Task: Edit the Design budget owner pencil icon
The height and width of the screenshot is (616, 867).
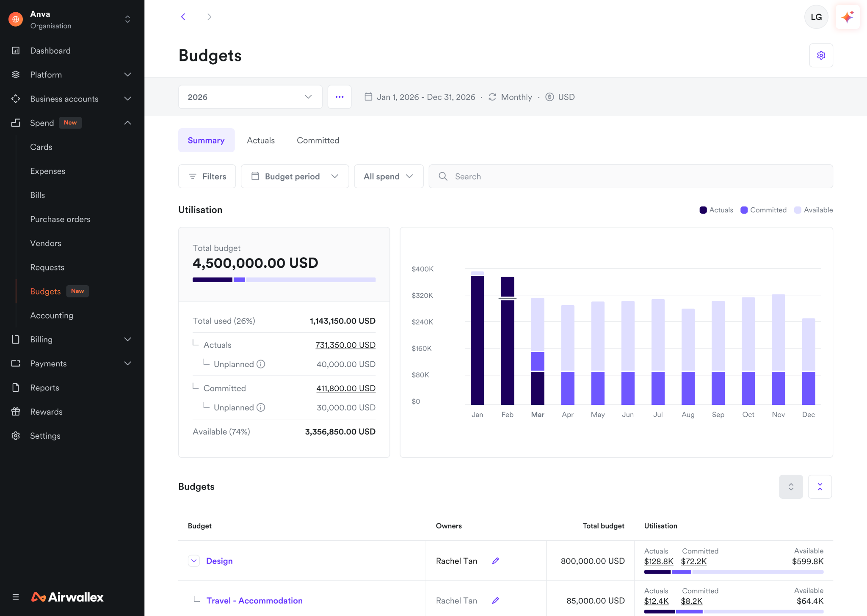Action: 495,561
